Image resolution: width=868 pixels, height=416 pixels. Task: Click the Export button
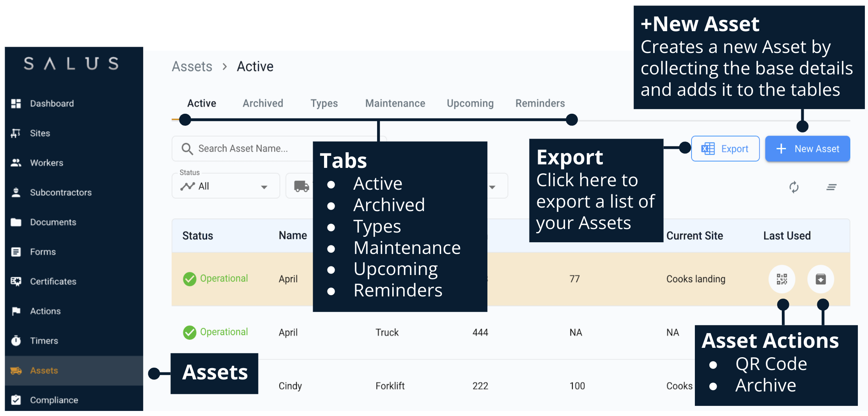(x=725, y=149)
